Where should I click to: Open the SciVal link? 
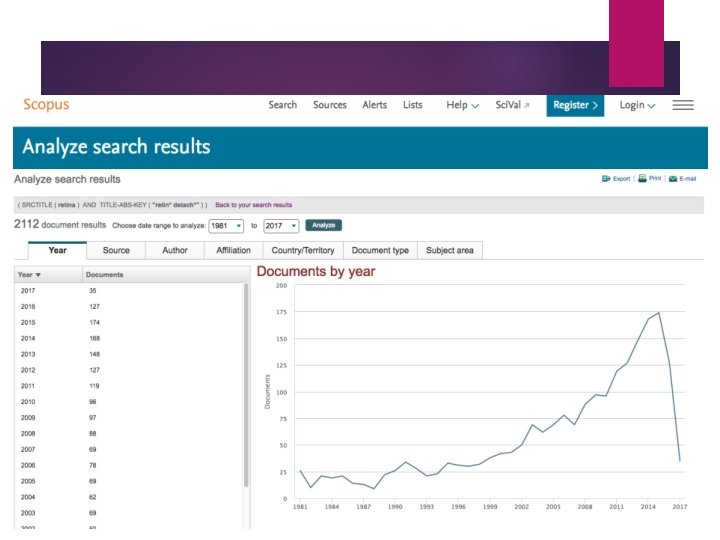point(508,105)
